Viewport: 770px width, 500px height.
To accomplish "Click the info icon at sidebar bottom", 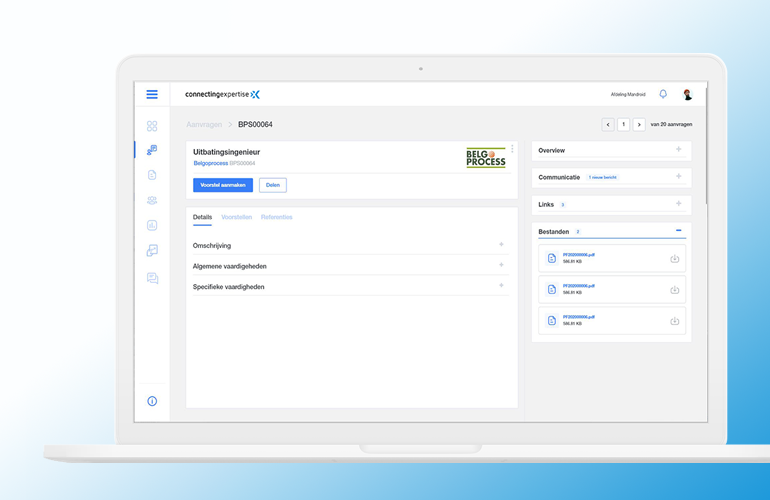I will (x=152, y=401).
